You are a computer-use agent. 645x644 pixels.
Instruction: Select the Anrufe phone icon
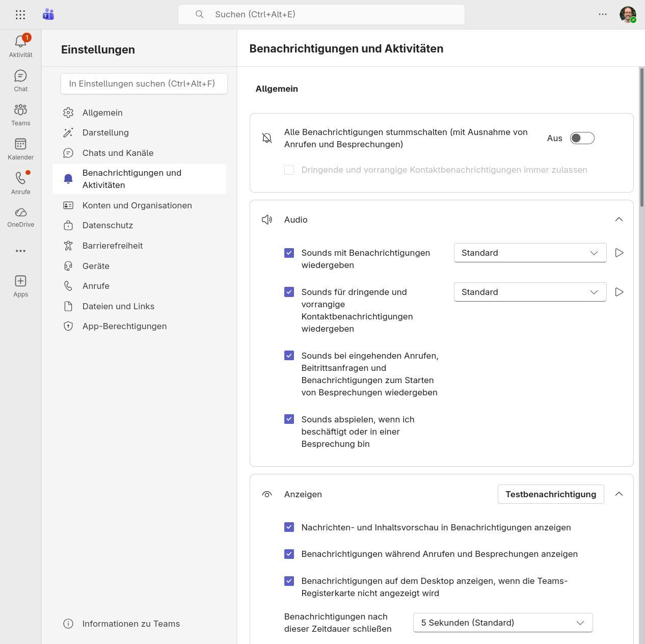pos(20,183)
